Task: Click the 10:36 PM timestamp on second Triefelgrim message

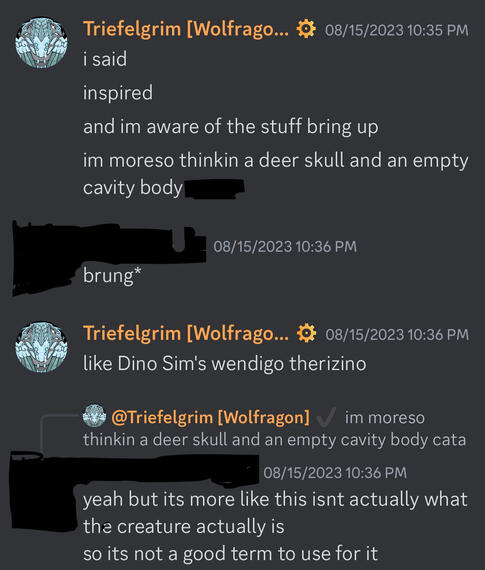Action: [397, 334]
